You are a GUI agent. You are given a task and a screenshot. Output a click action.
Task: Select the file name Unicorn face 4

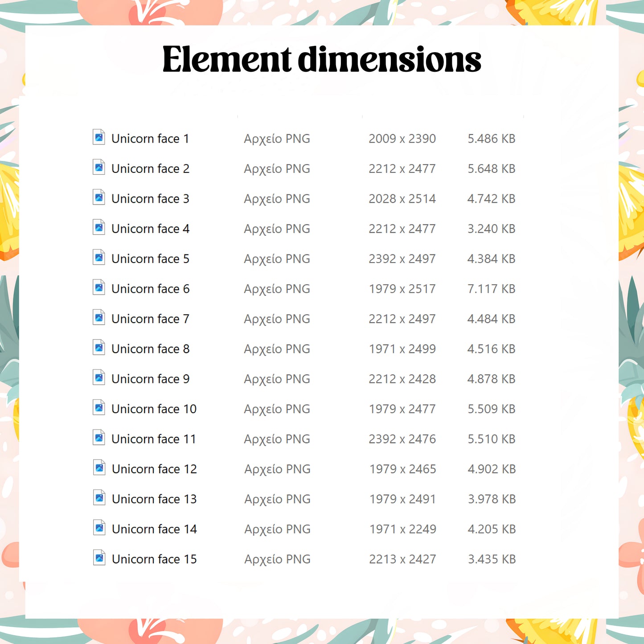tap(150, 229)
